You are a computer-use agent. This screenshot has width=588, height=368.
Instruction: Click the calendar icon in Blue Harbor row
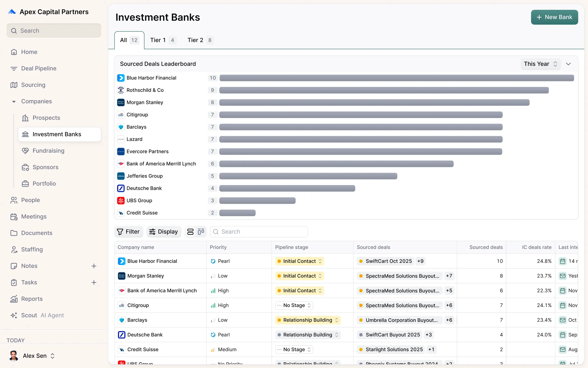click(563, 261)
